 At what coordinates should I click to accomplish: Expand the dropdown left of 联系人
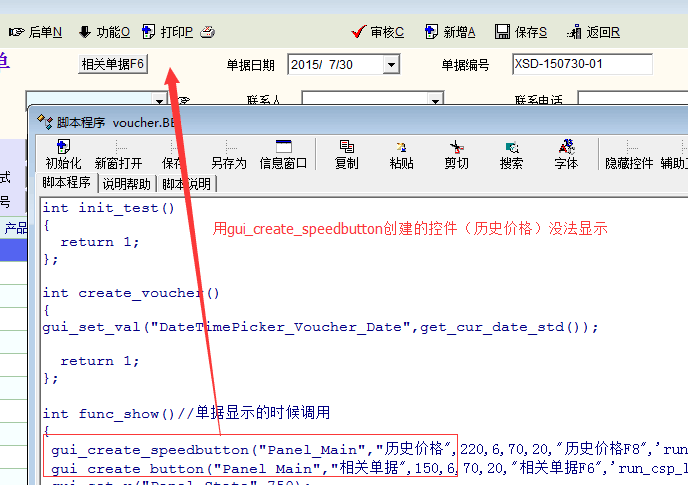[x=159, y=100]
